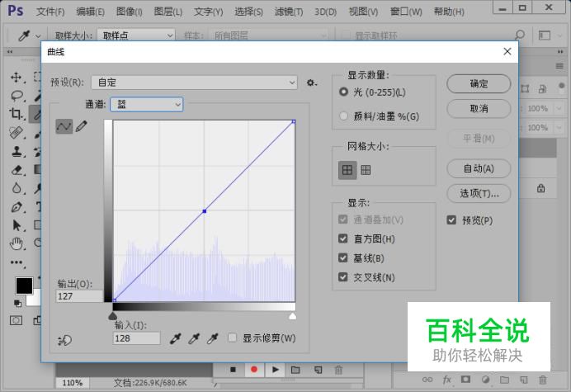Image resolution: width=571 pixels, height=392 pixels.
Task: Open the 取样大小 sample size dropdown
Action: pos(136,35)
